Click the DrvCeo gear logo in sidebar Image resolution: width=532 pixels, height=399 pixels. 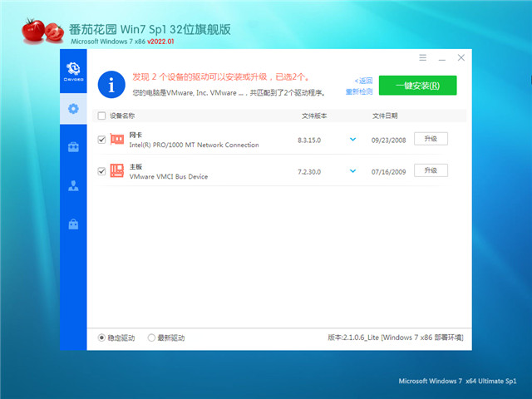(x=73, y=70)
